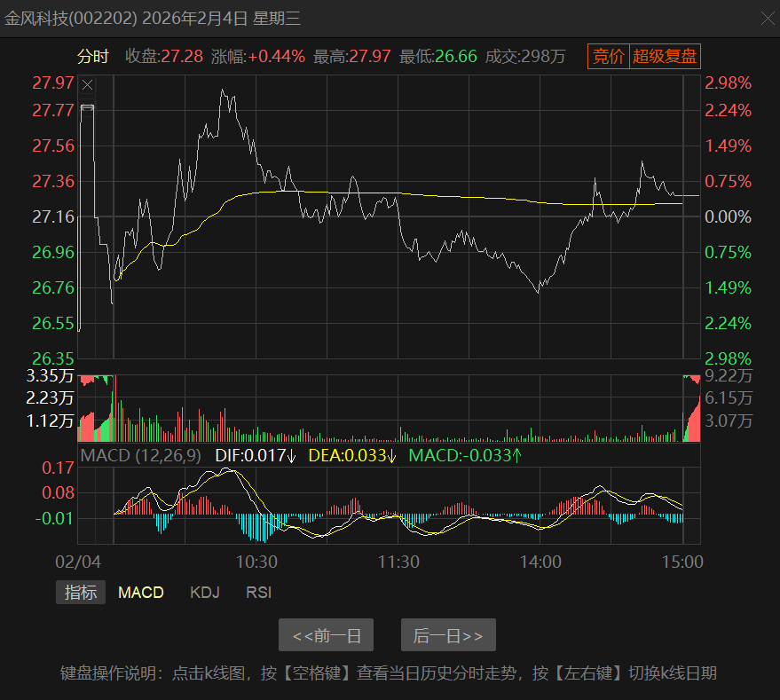Click the 分时 label above the chart
The height and width of the screenshot is (700, 780).
pos(92,56)
